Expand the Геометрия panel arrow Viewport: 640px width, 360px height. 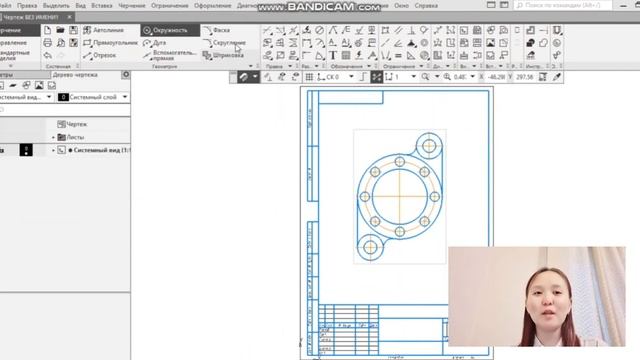(x=251, y=66)
